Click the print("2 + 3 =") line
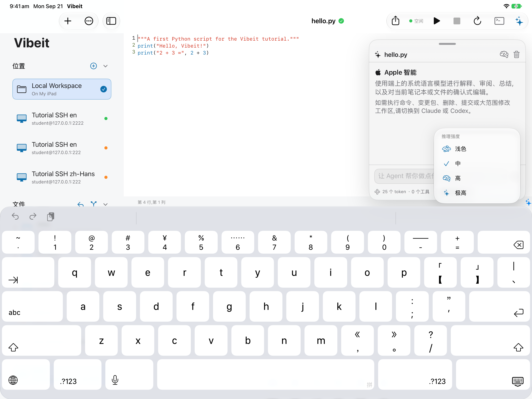 (x=173, y=53)
